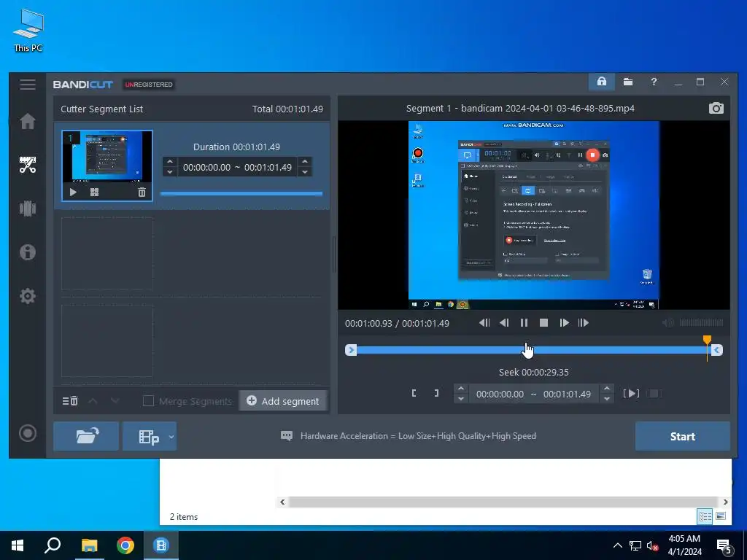Click segment 1 progress bar

241,193
